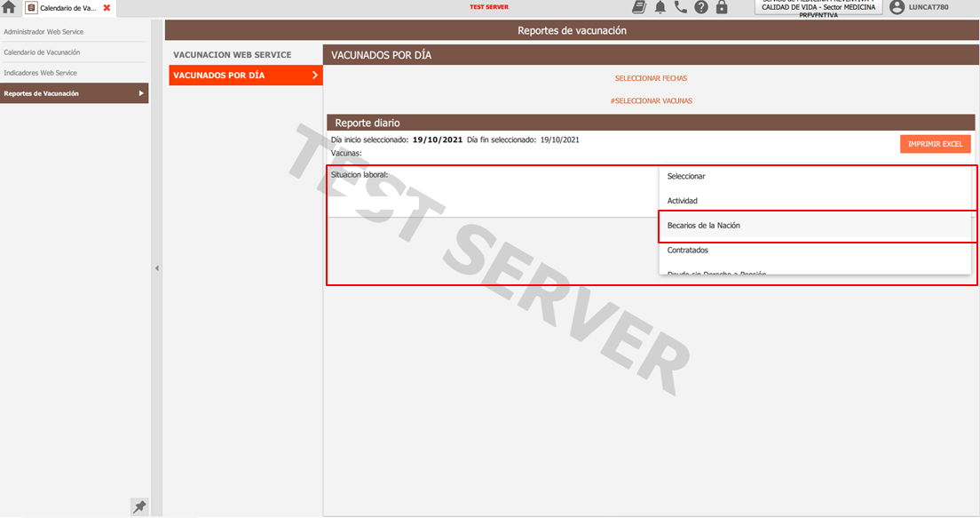Open the manual book icon
Viewport: 980px width, 518px height.
(x=639, y=7)
